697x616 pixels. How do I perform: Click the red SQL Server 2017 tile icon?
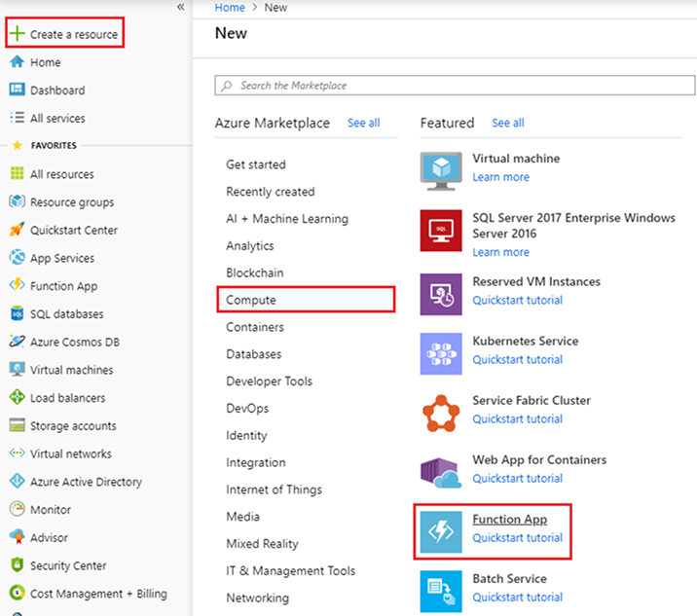tap(441, 231)
